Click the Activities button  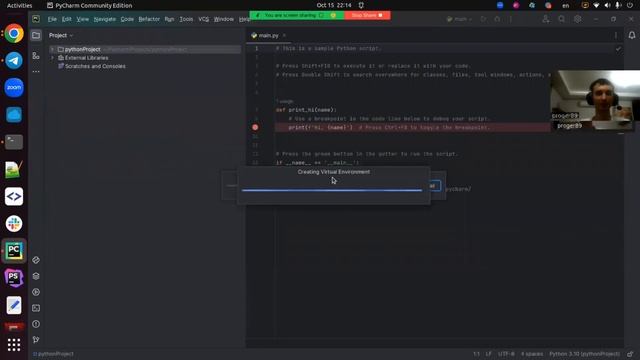pos(19,5)
